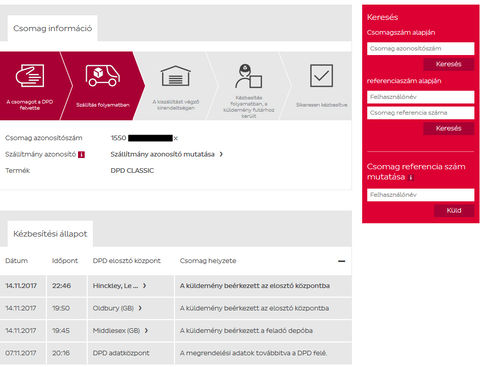Select the Csomag információ tab

point(52,28)
